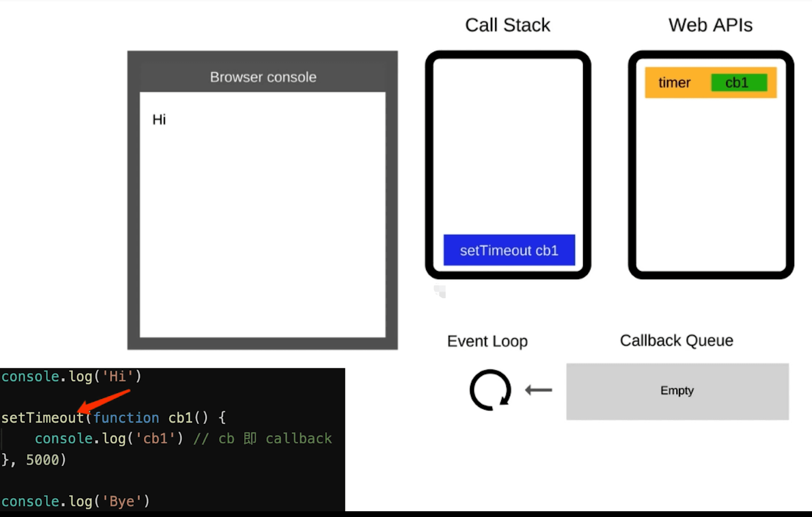Viewport: 812px width, 517px height.
Task: Click the orange timer block
Action: pyautogui.click(x=675, y=83)
